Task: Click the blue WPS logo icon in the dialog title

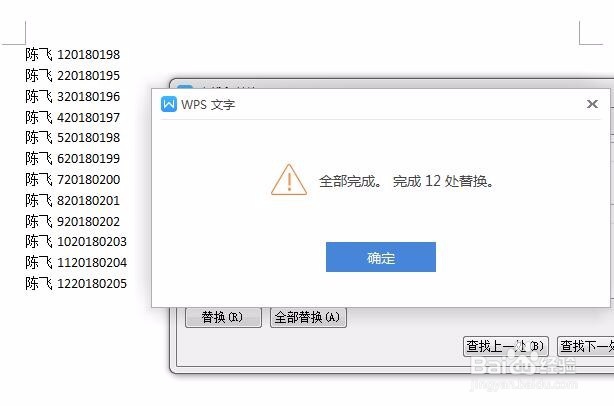Action: point(169,104)
